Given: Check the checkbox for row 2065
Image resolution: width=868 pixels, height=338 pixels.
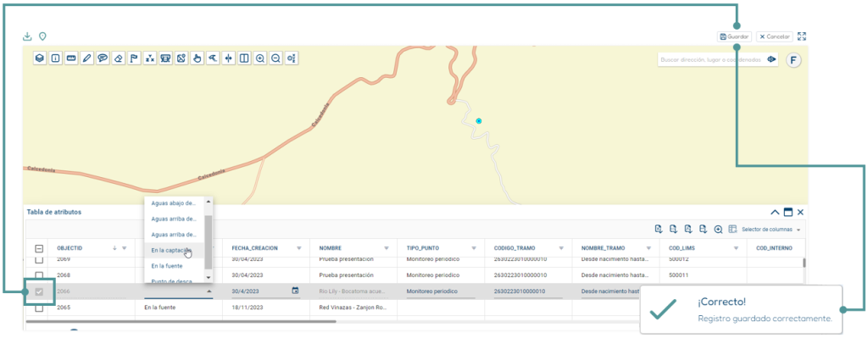Looking at the screenshot, I should tap(39, 308).
